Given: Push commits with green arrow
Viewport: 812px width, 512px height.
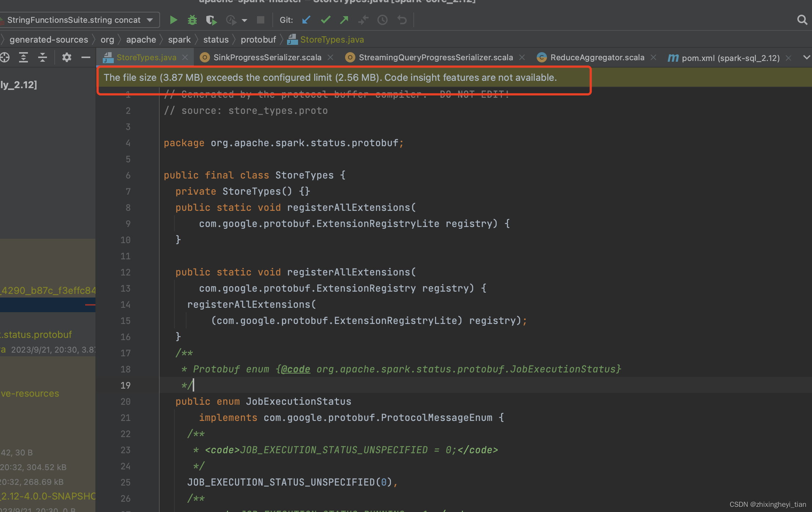Looking at the screenshot, I should click(344, 20).
